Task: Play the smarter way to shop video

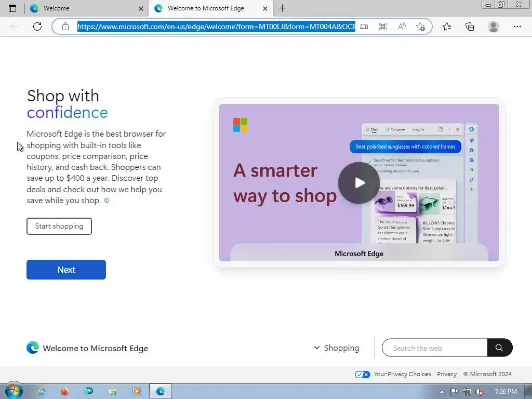Action: [359, 183]
